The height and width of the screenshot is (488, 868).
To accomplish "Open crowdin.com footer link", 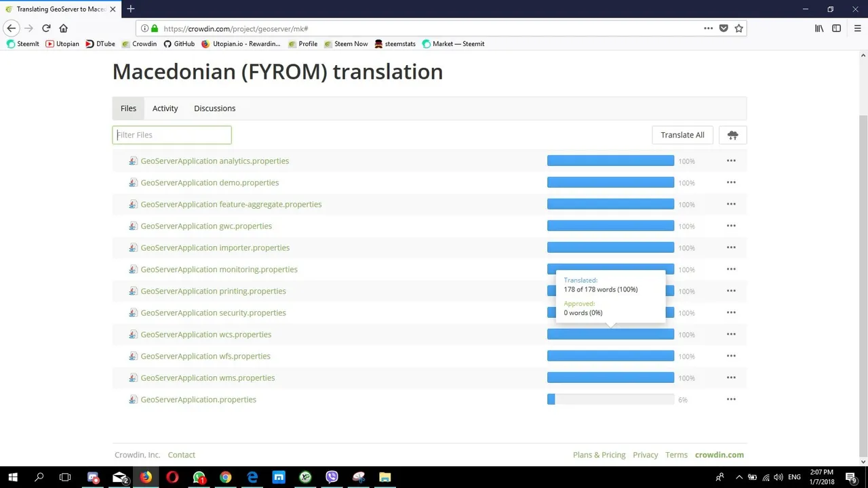I will (x=719, y=455).
